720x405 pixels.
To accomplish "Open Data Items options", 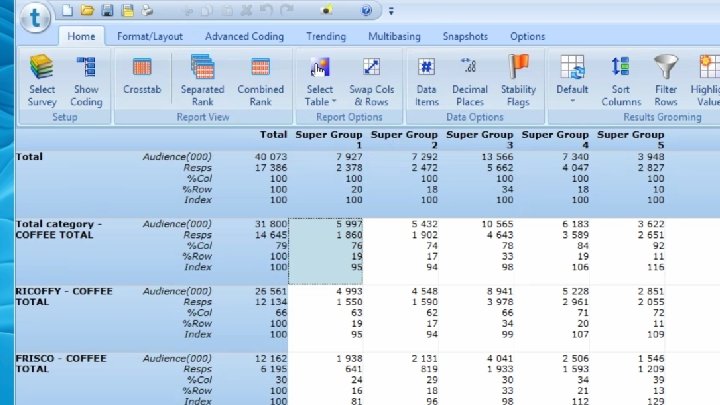I will click(427, 80).
